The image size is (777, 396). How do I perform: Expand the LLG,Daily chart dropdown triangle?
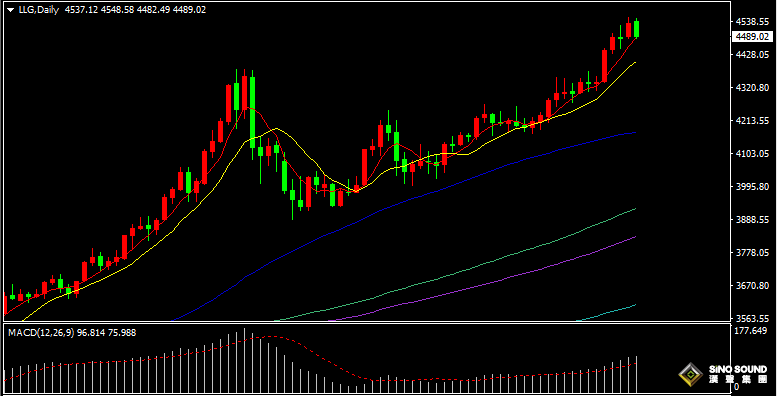coord(10,10)
